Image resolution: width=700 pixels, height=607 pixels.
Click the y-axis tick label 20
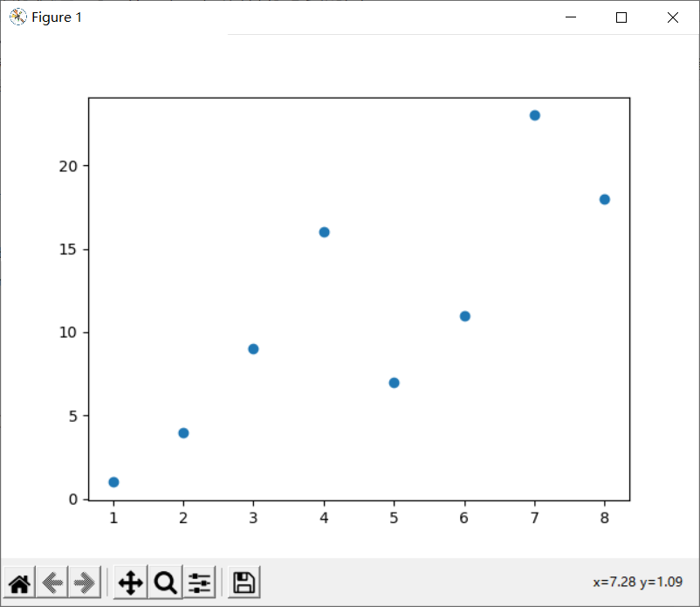[x=68, y=166]
